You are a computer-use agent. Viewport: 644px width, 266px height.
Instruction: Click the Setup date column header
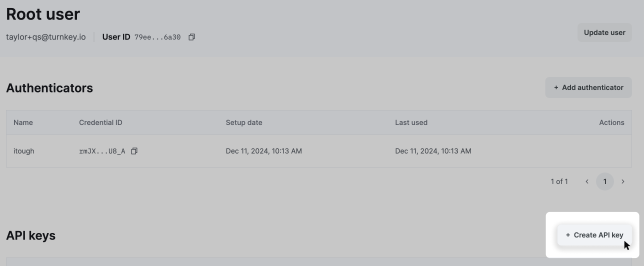(x=244, y=122)
